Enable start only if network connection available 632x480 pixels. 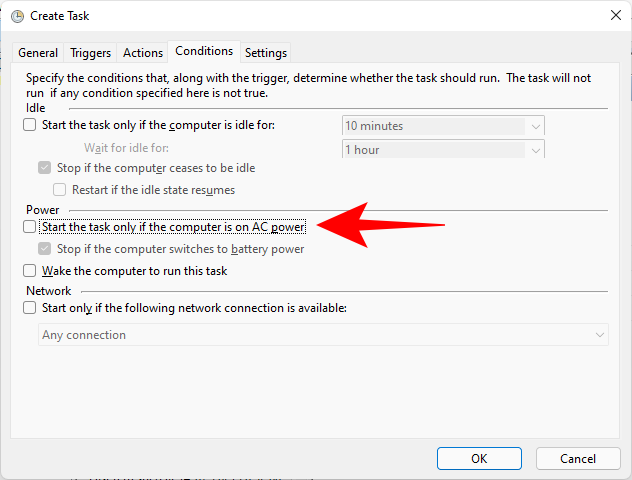tap(30, 308)
